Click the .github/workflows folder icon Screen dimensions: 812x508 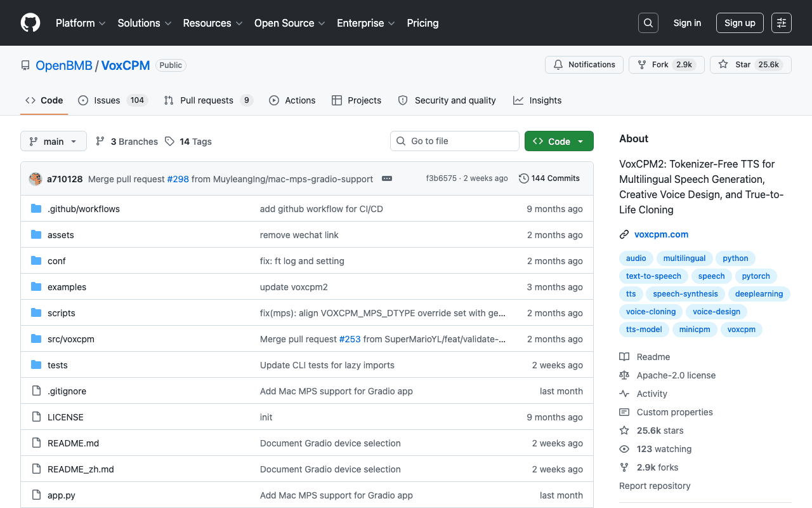point(36,209)
